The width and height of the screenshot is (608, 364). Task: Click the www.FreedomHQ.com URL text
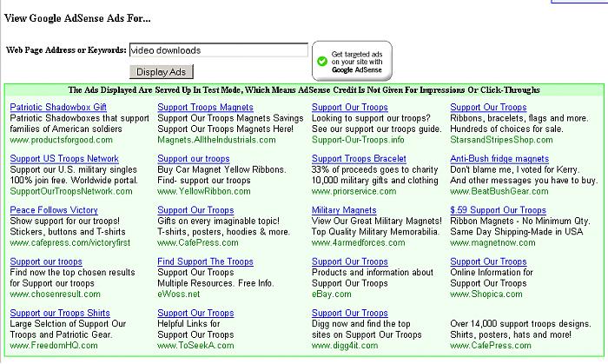[x=54, y=346]
